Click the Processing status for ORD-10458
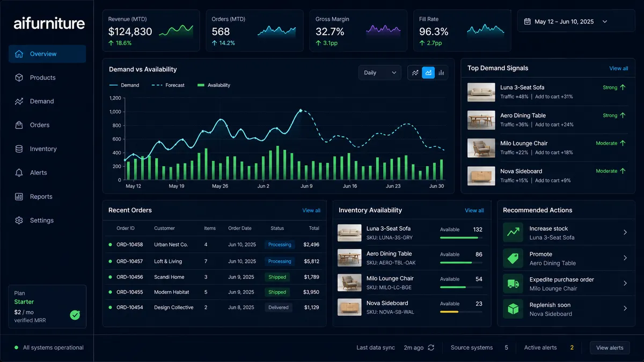The image size is (644, 362). tap(280, 245)
